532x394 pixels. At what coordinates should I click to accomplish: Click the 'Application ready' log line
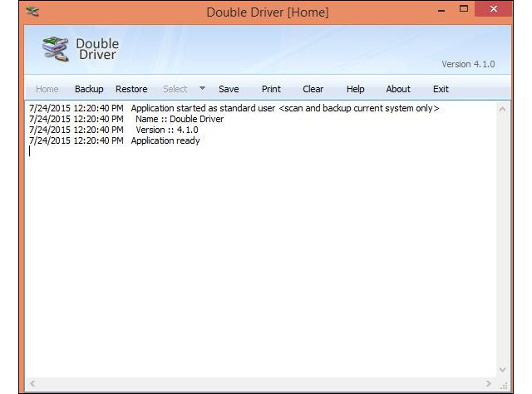(115, 140)
